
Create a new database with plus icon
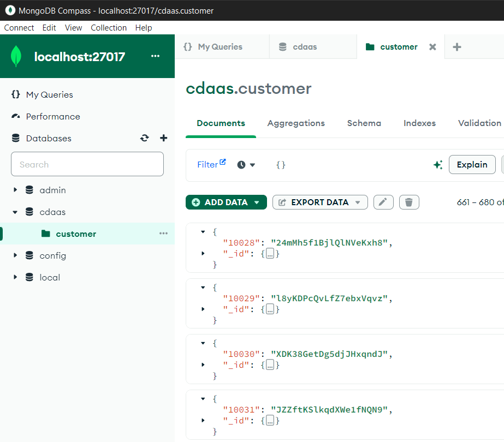click(x=164, y=138)
